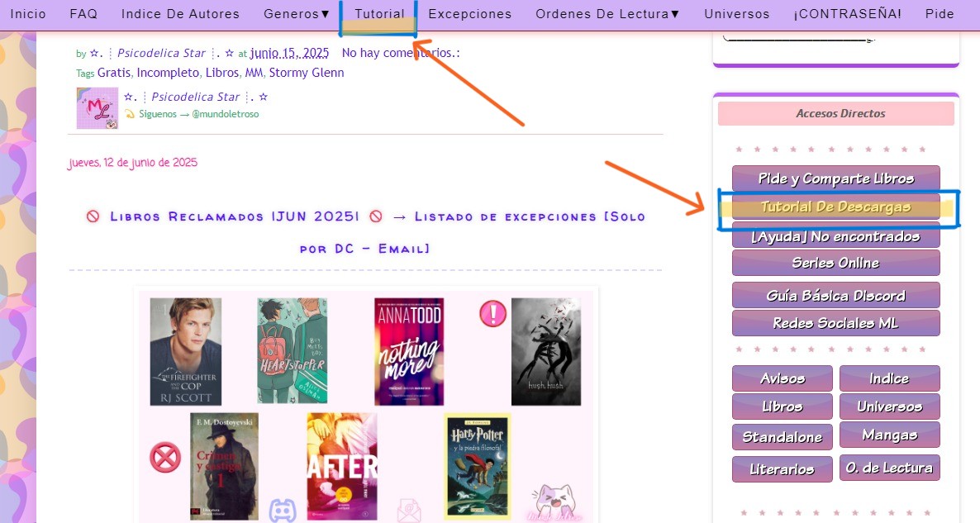Click the Universos sidebar button

click(x=889, y=407)
